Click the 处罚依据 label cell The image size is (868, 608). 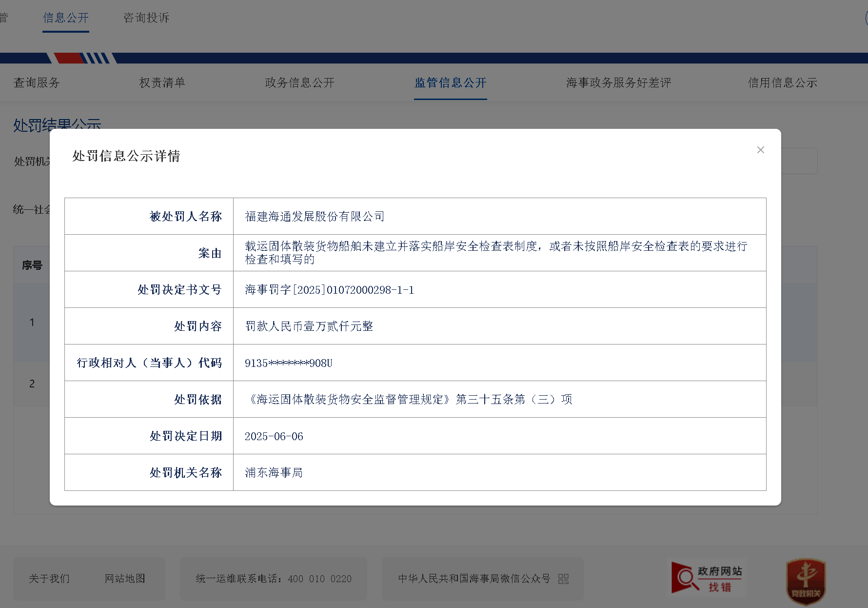(149, 399)
